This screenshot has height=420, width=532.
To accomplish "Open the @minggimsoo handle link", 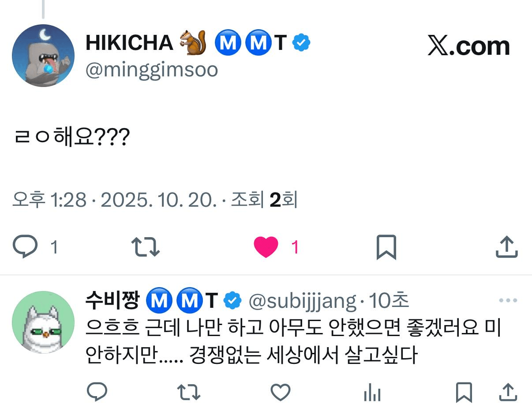I will (x=151, y=70).
